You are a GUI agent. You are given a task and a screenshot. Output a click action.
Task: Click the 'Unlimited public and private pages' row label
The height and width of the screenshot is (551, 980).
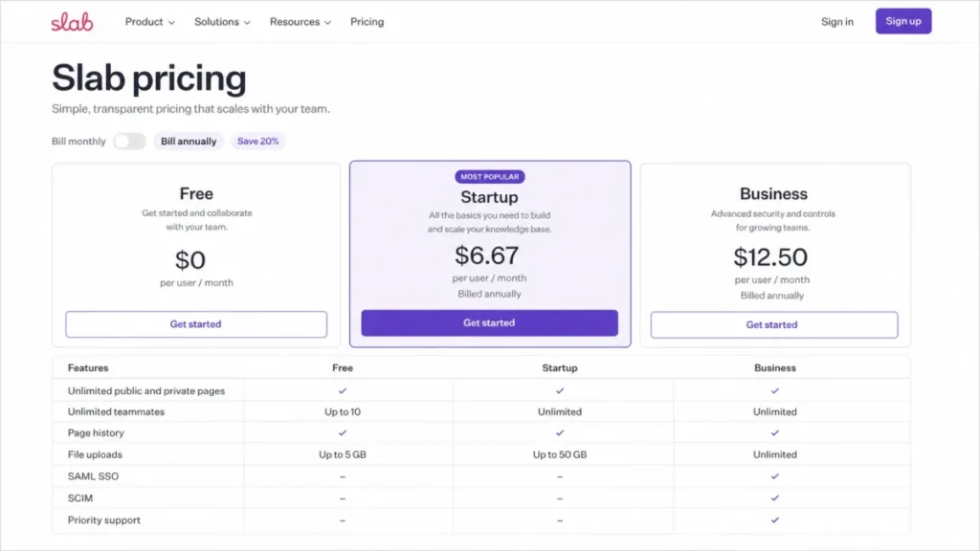[146, 391]
